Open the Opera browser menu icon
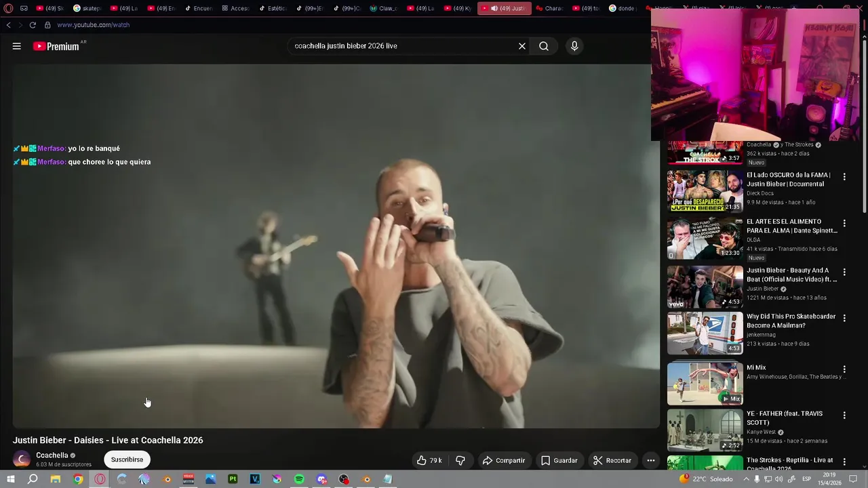The width and height of the screenshot is (868, 488). coord(8,8)
